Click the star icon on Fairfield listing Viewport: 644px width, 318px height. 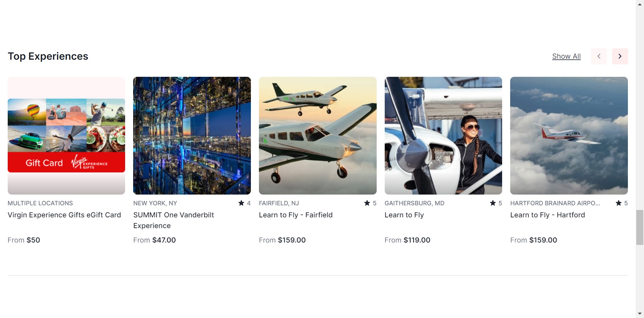click(x=367, y=203)
